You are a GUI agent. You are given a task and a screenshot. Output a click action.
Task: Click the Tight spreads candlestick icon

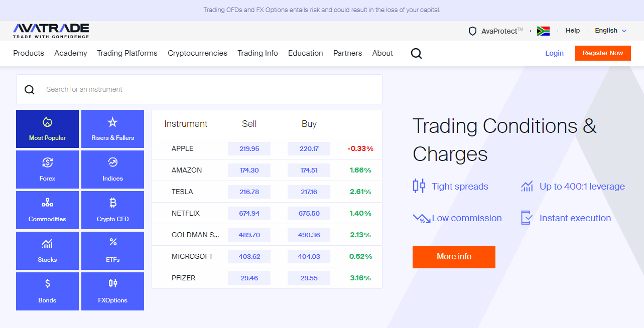click(x=419, y=186)
